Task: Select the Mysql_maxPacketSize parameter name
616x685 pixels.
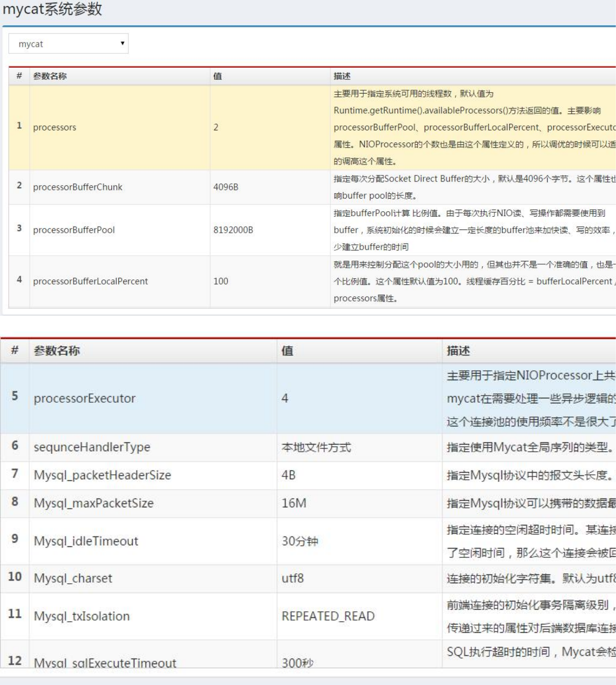Action: pos(94,503)
